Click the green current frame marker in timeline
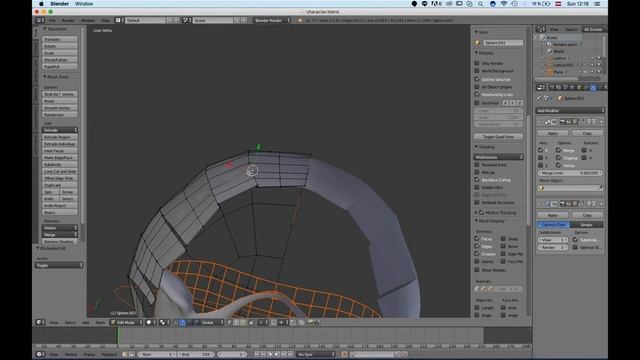The width and height of the screenshot is (640, 360). pyautogui.click(x=118, y=336)
